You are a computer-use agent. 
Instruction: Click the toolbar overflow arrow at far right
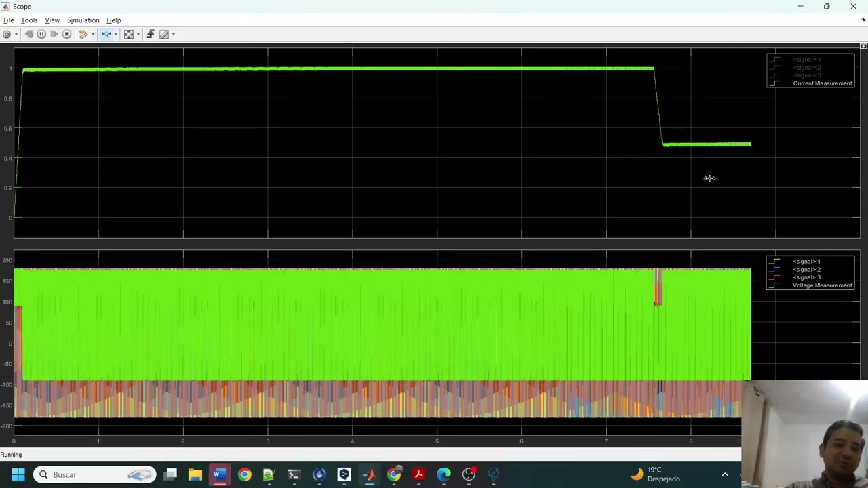[863, 20]
